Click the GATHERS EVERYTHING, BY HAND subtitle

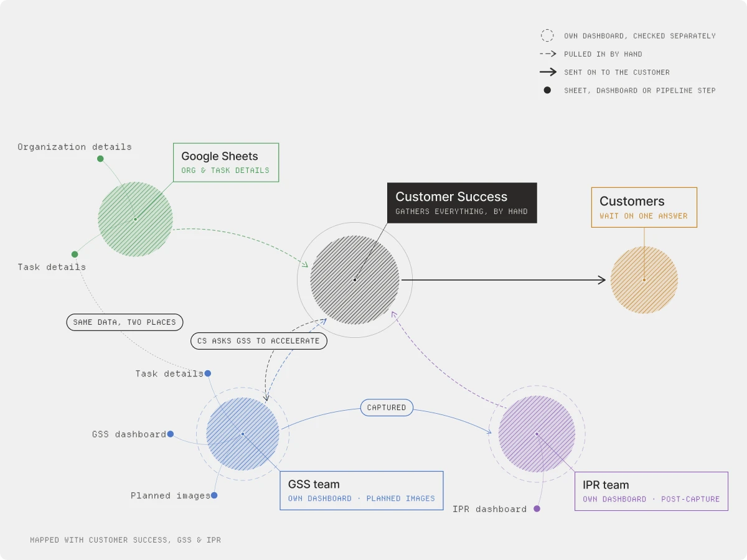461,212
